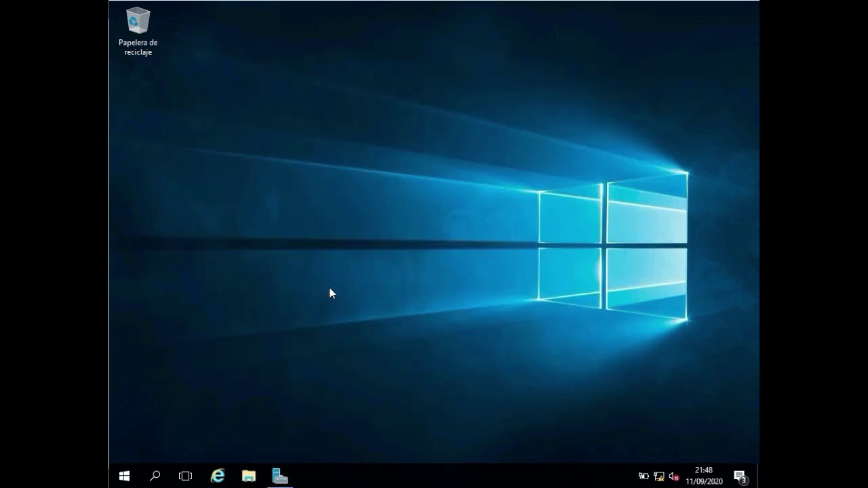868x488 pixels.
Task: Click the battery power tray icon
Action: point(644,476)
